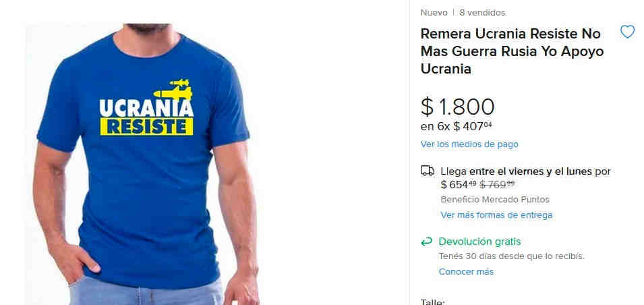Click the 6x installments amount text
Screen dimensions: 644x305
[456, 126]
